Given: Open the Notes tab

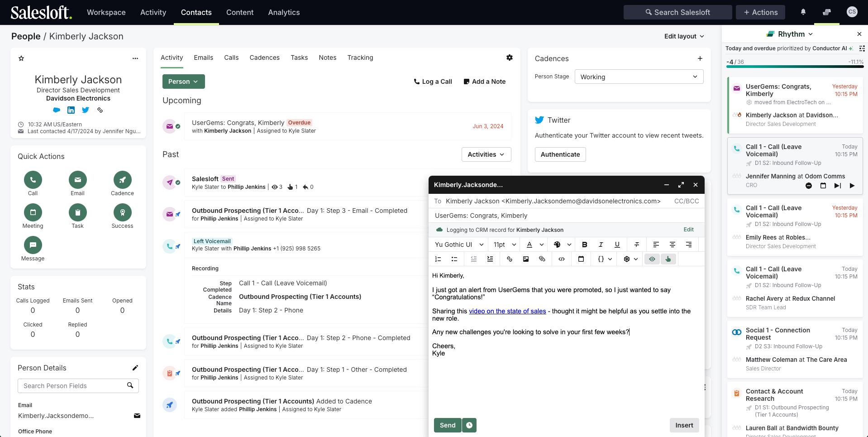Looking at the screenshot, I should [x=327, y=58].
